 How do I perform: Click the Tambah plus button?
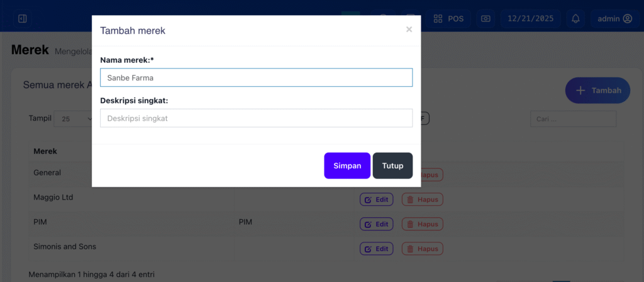(x=597, y=90)
